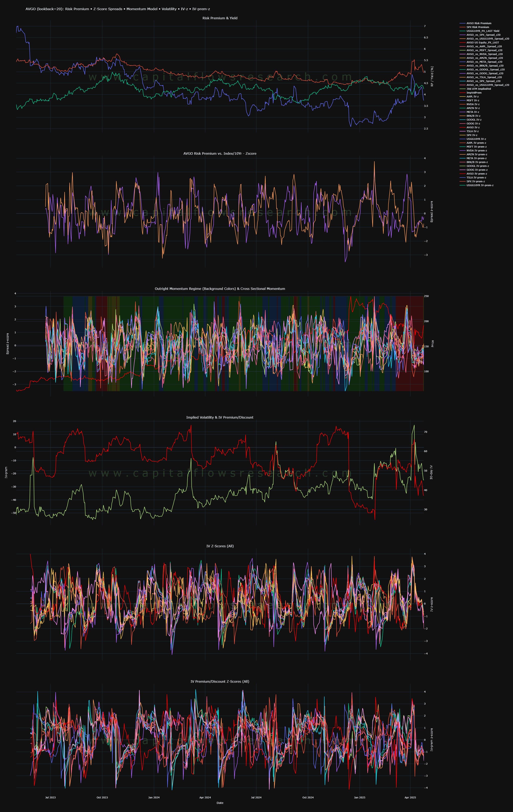Toggle SPX IV-z legend entry

point(468,135)
